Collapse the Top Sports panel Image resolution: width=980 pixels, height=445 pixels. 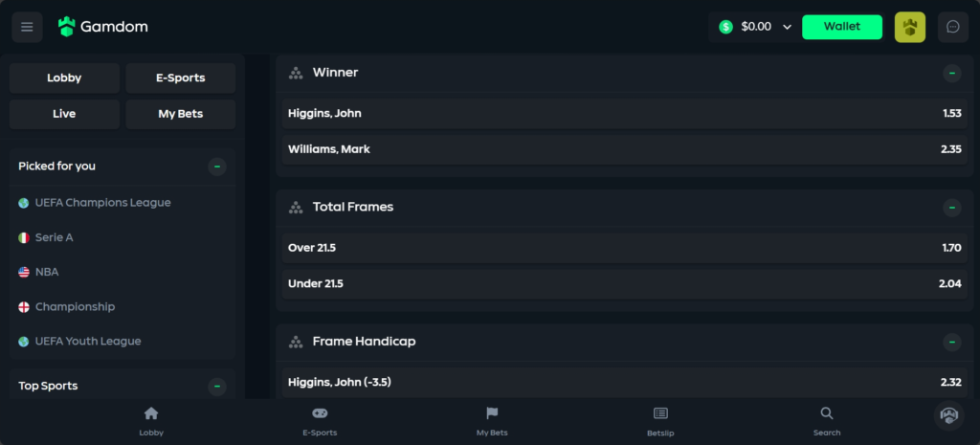point(217,387)
